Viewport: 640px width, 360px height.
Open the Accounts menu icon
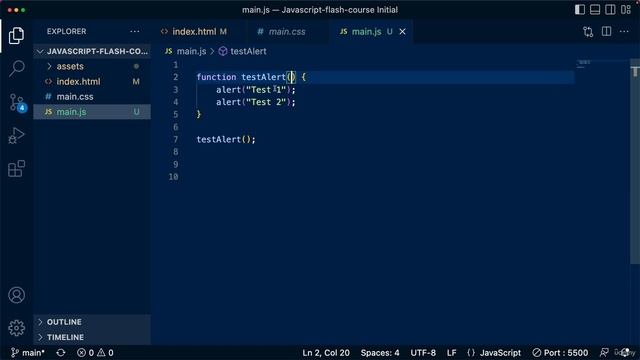16,295
